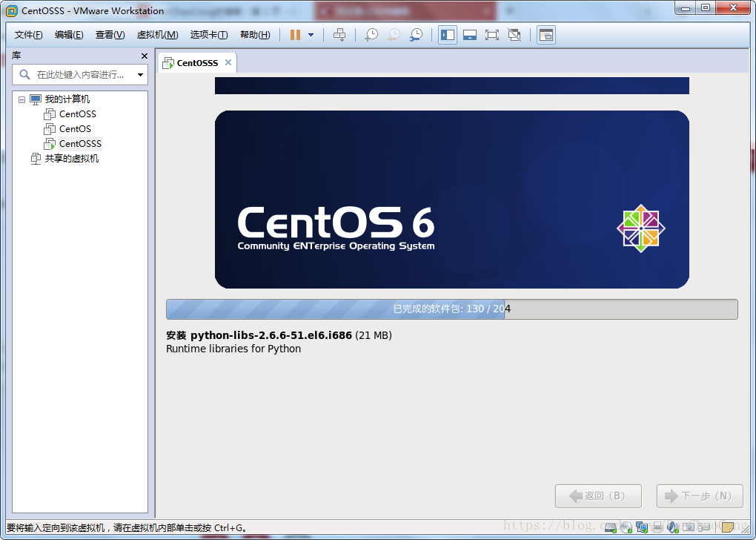
Task: Send Ctrl+Alt+Del to the virtual machine
Action: click(x=339, y=35)
